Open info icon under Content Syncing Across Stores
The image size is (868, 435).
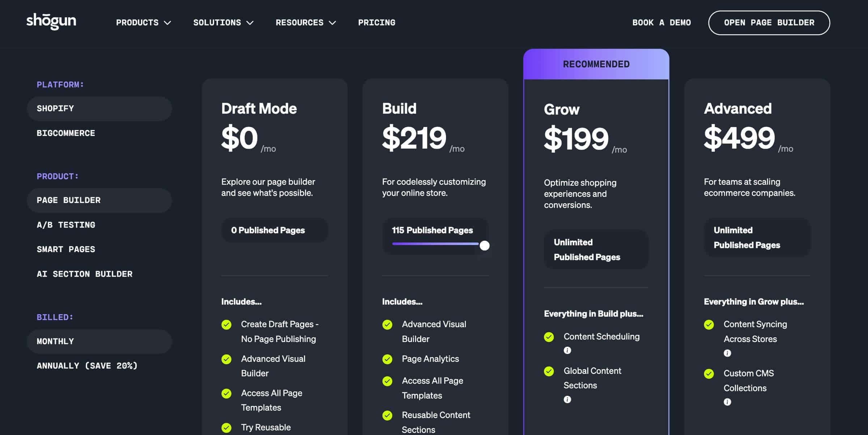[x=727, y=353]
